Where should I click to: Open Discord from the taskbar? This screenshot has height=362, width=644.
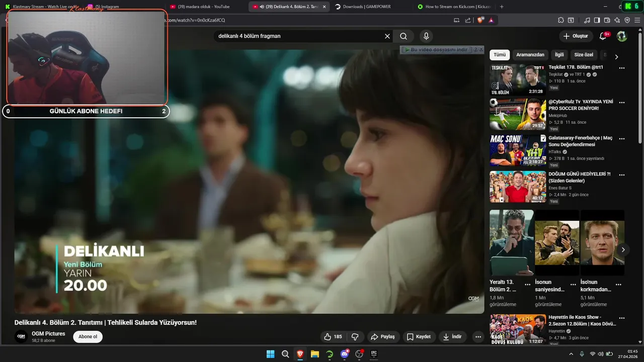[x=345, y=354]
